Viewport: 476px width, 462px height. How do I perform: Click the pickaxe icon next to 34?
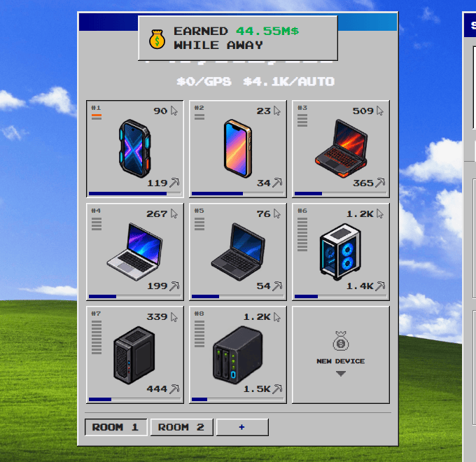point(277,183)
